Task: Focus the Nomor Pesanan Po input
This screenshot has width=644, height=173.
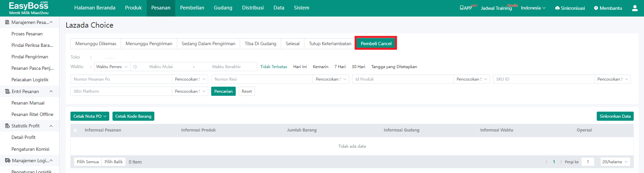Action: pos(121,79)
